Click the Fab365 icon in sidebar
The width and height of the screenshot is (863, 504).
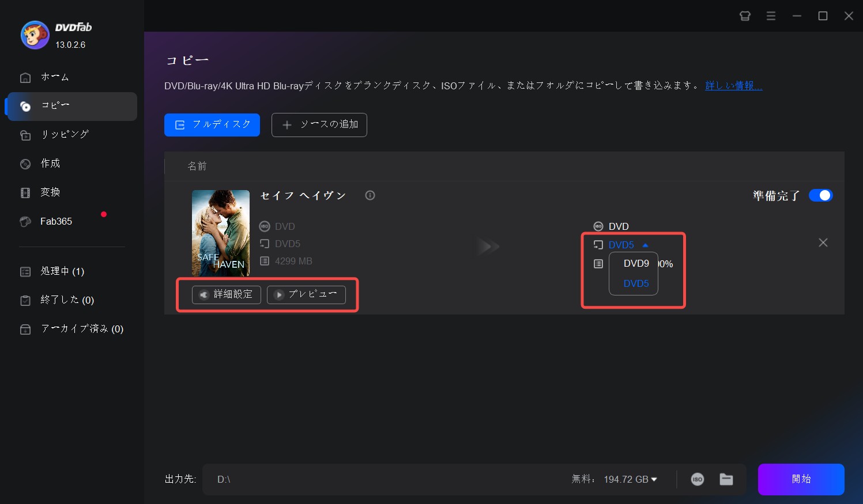point(25,222)
